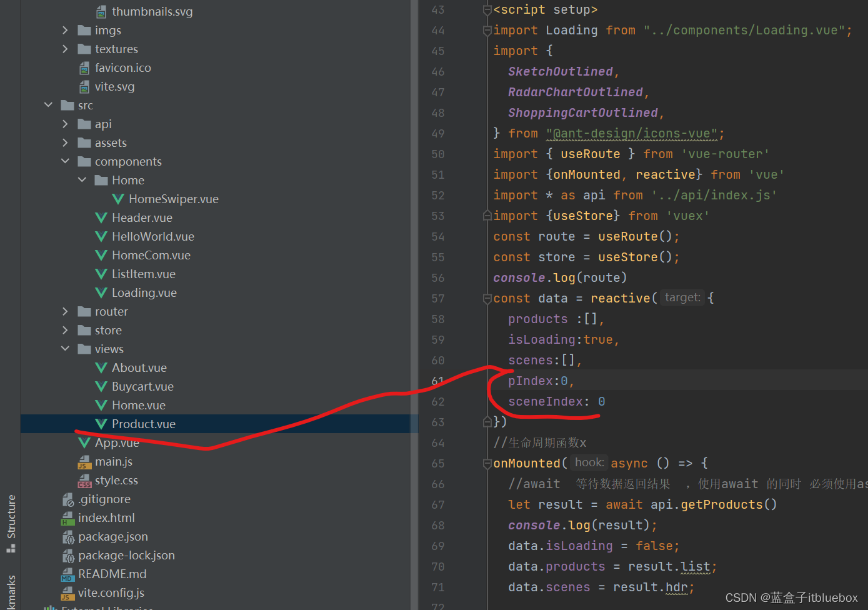Select App.vue in the project tree
868x610 pixels.
(117, 443)
